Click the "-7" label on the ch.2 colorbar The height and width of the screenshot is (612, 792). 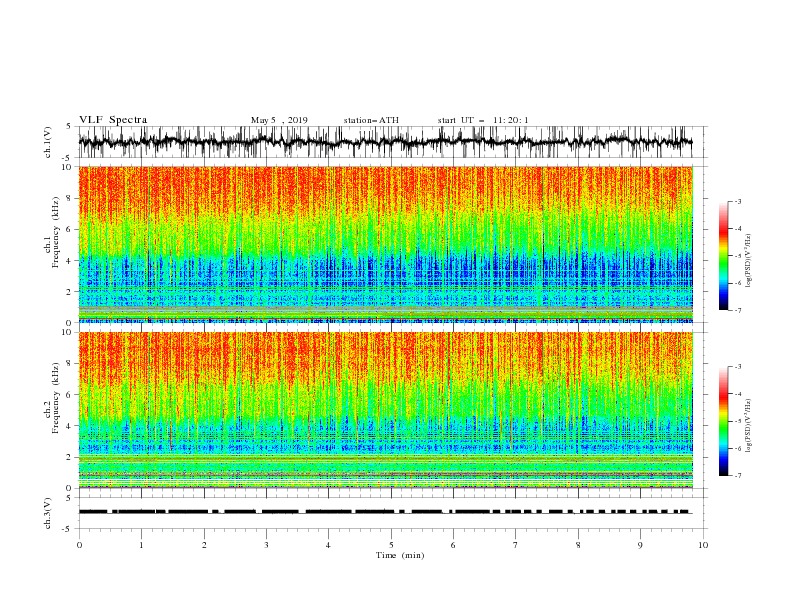coord(738,476)
